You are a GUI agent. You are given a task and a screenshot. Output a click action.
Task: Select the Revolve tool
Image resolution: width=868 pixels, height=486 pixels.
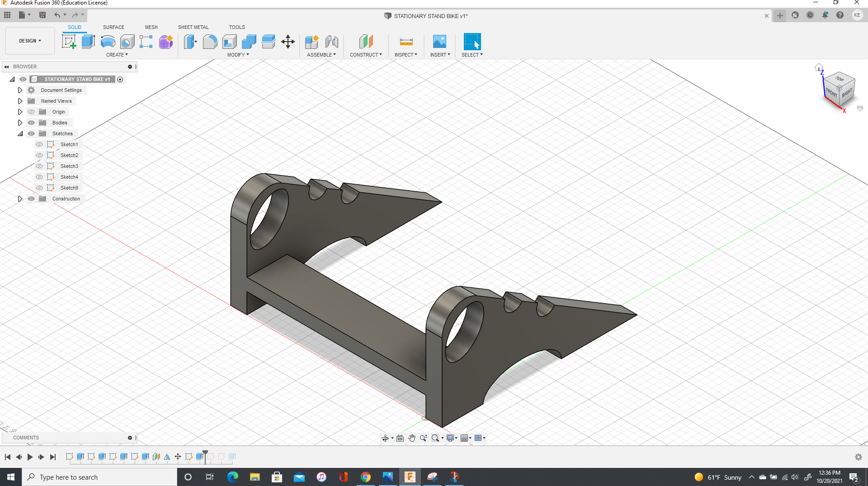tap(108, 41)
